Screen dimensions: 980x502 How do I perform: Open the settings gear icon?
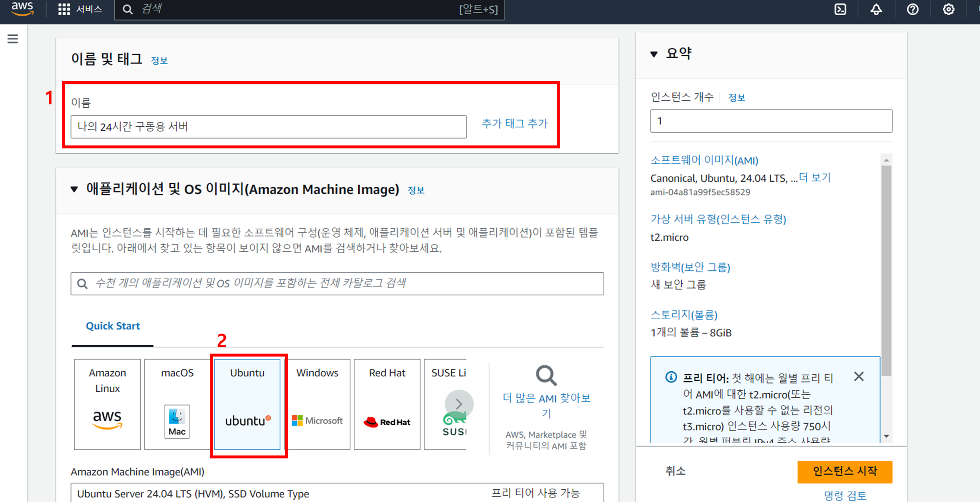(x=949, y=9)
